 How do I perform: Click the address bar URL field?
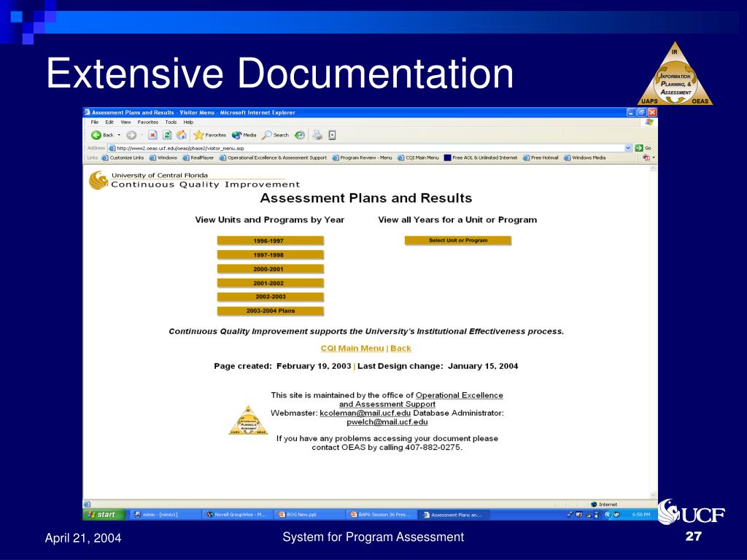pos(366,148)
